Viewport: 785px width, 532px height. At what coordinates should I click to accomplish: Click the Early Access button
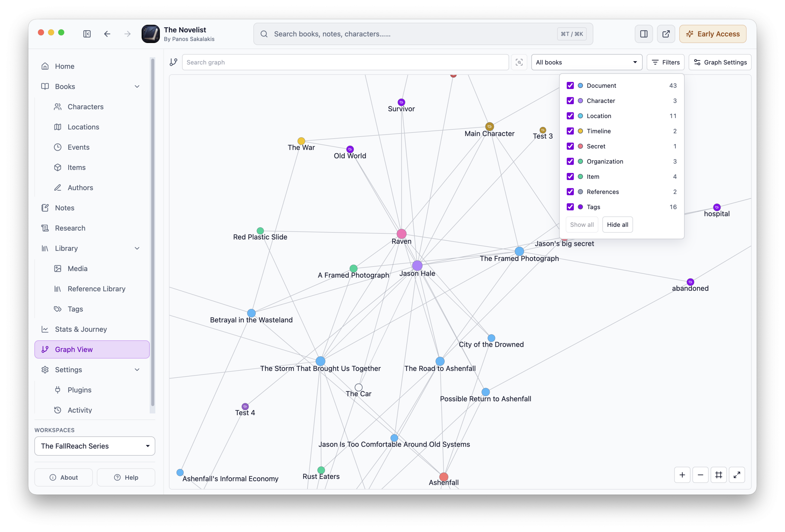(x=713, y=34)
